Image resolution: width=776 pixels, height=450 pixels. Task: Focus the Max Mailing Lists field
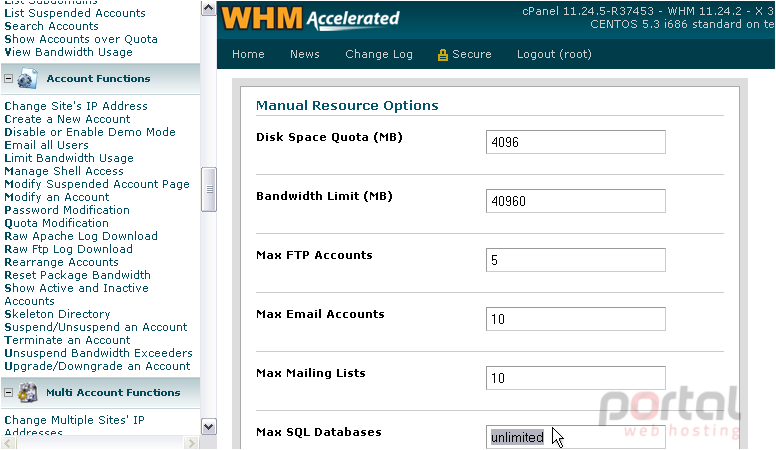pyautogui.click(x=576, y=378)
